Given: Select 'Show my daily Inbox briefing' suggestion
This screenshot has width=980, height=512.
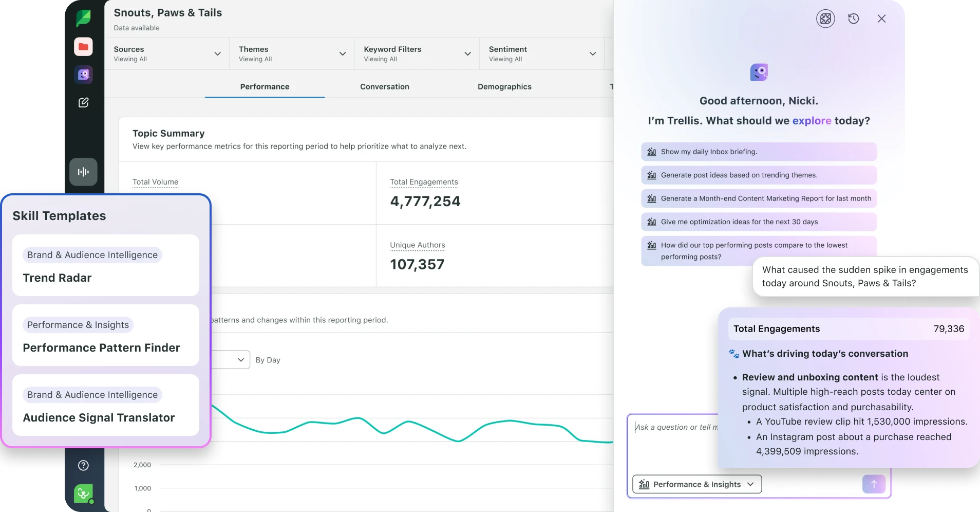Looking at the screenshot, I should click(x=759, y=152).
